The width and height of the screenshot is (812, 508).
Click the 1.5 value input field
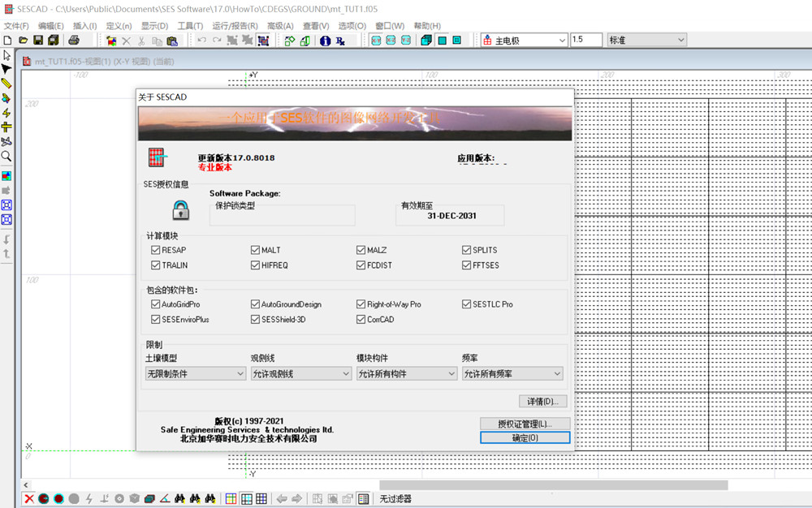[x=586, y=40]
